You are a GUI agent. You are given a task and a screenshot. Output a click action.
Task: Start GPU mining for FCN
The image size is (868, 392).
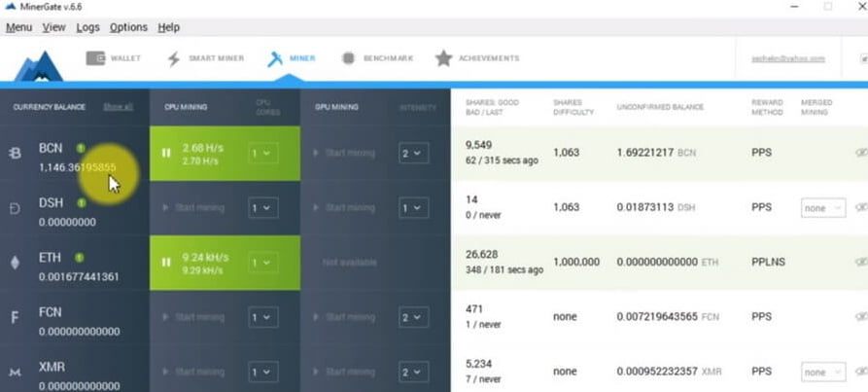tap(344, 317)
